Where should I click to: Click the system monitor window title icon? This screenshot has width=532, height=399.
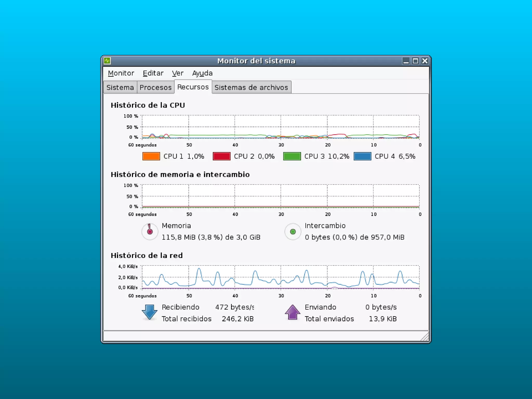[107, 61]
